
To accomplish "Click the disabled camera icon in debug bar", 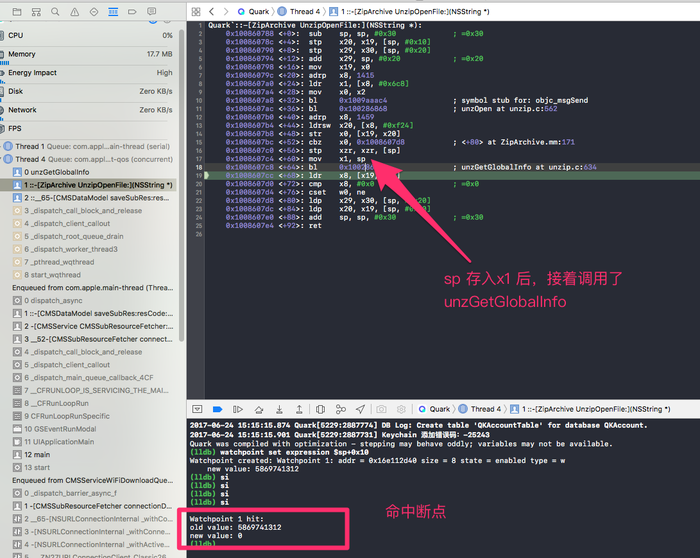I will tap(381, 409).
